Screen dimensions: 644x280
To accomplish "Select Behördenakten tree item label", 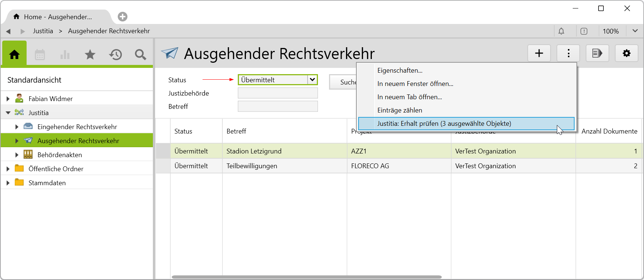I will (x=59, y=155).
